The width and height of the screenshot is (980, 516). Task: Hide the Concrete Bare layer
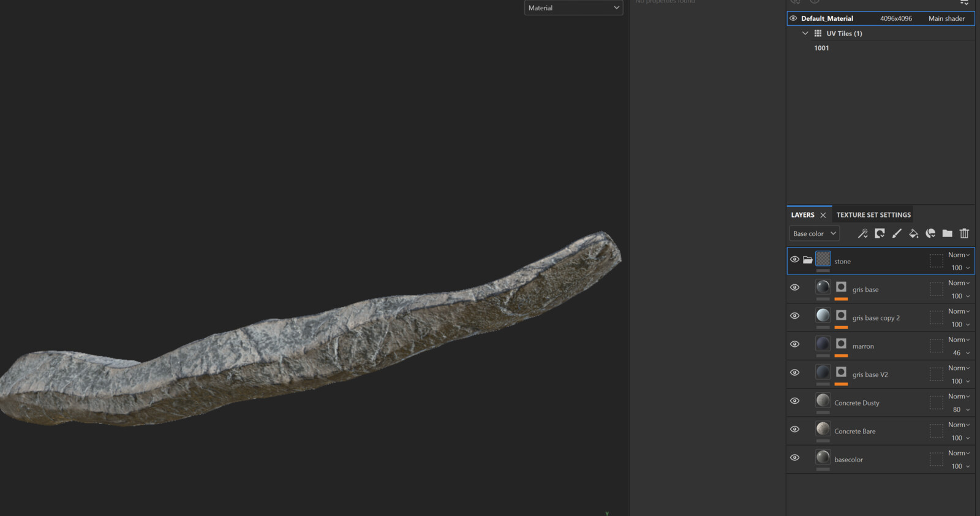(x=795, y=429)
